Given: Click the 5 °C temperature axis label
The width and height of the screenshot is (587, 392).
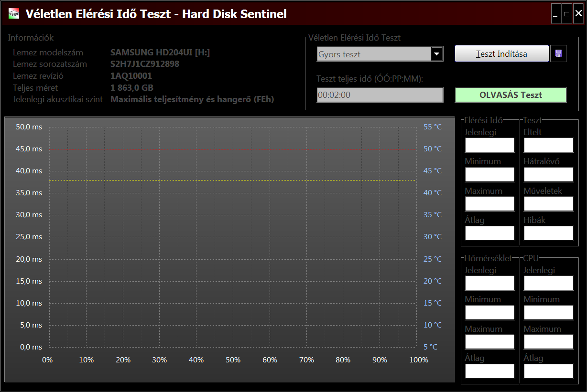Looking at the screenshot, I should 430,347.
